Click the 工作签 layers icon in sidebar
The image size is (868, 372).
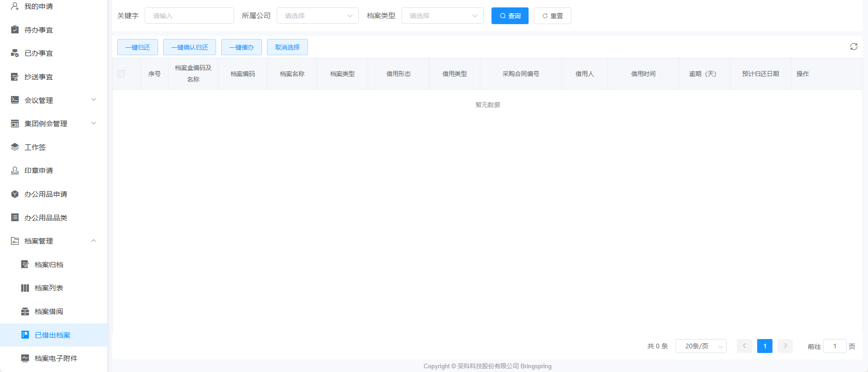(x=15, y=147)
